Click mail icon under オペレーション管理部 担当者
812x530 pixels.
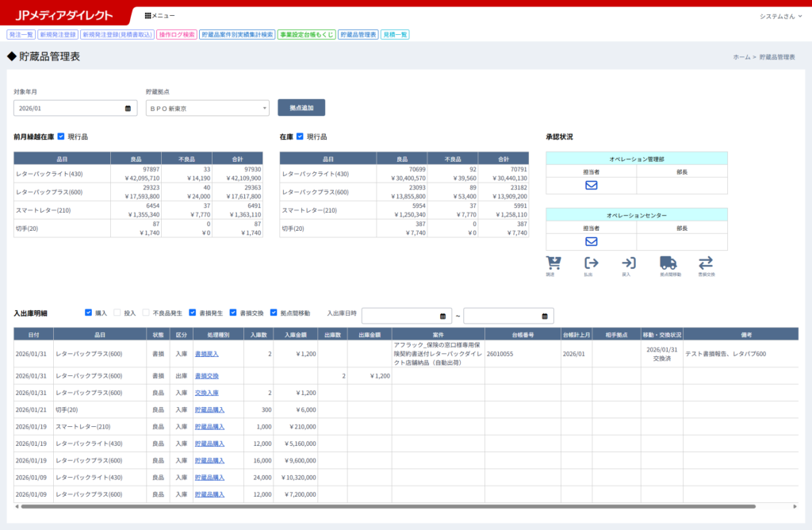[591, 186]
